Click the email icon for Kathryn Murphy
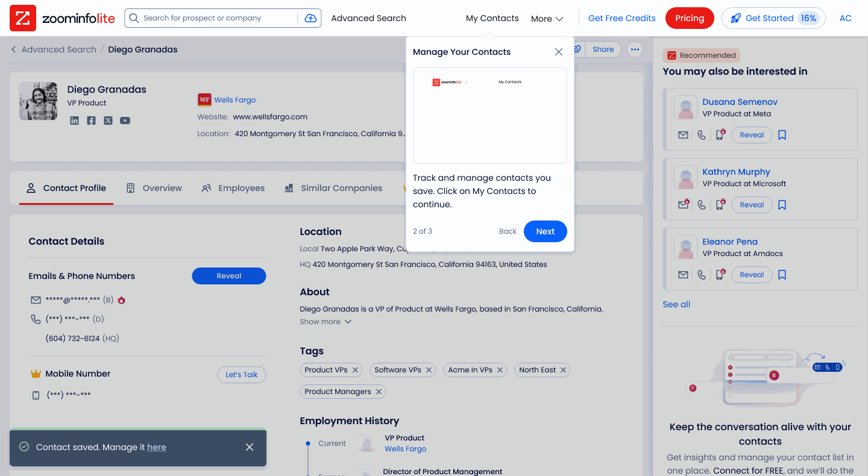The width and height of the screenshot is (868, 476). [x=683, y=205]
